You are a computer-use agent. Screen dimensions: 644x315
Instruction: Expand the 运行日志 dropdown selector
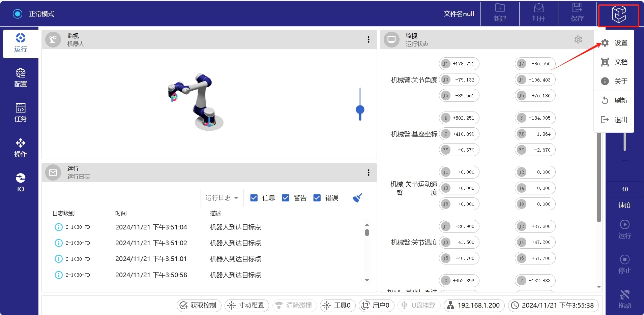[222, 198]
